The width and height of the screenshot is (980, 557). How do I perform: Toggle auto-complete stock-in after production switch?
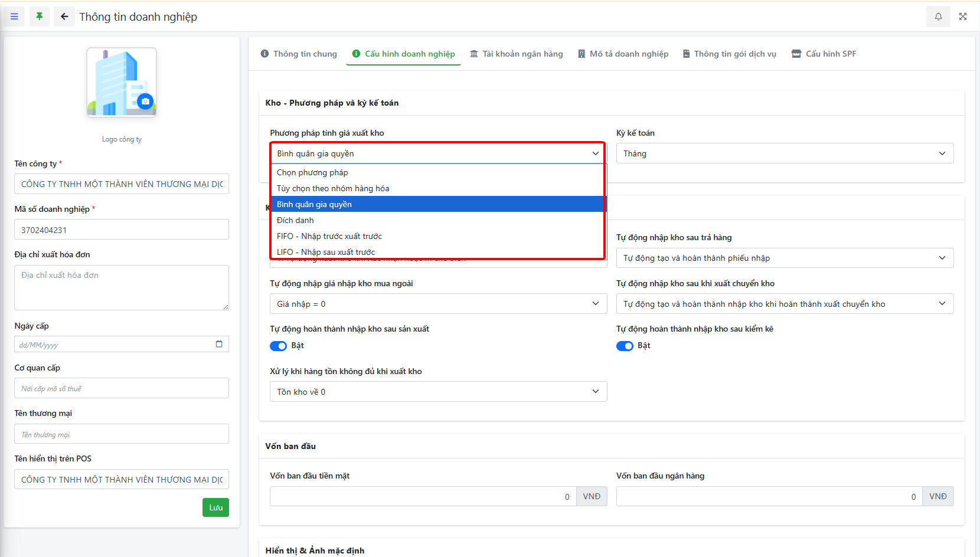click(x=278, y=346)
